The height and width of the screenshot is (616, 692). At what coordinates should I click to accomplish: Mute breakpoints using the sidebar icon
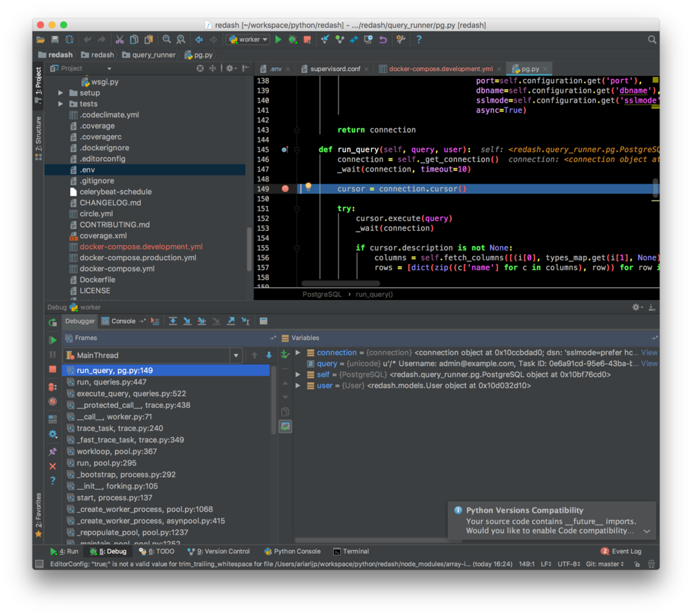coord(53,402)
